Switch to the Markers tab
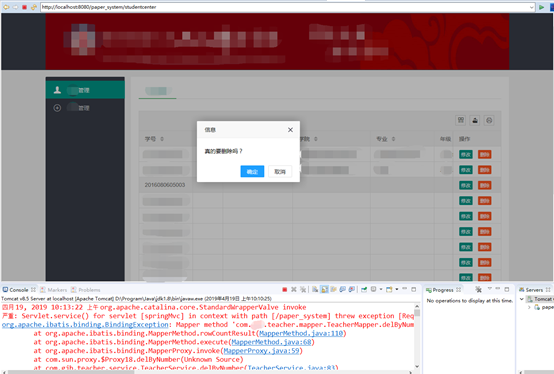Screen dimensions: 554x374 tap(54, 290)
